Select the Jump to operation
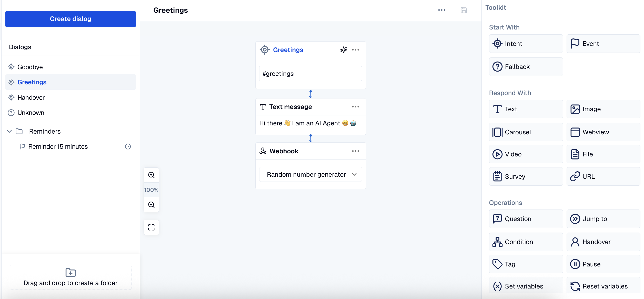 pyautogui.click(x=603, y=219)
